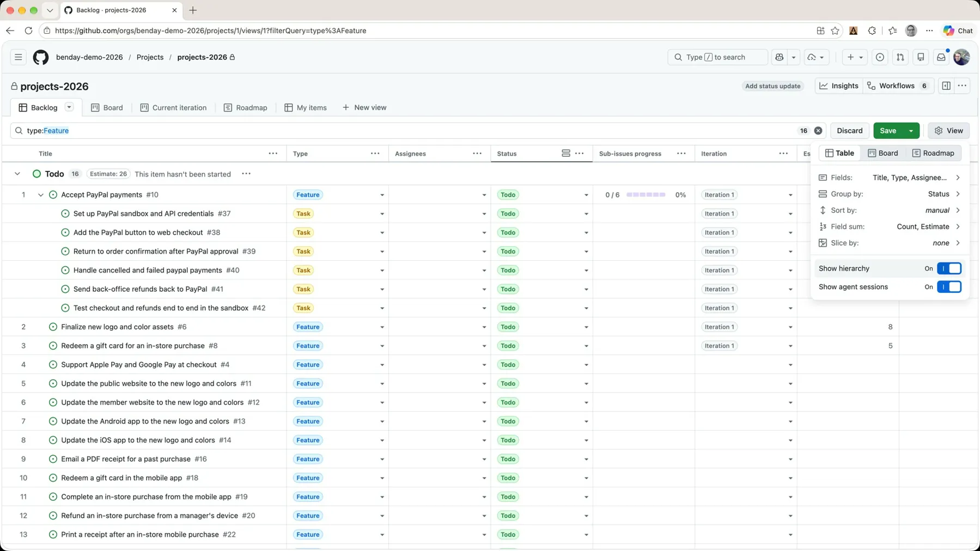Open Iteration column options menu
980x551 pixels.
click(x=783, y=154)
